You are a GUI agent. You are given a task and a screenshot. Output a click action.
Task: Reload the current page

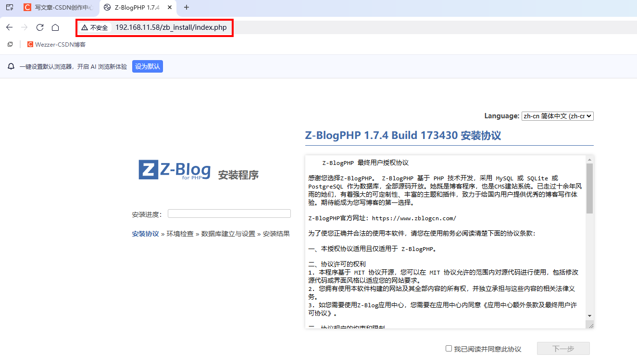[x=40, y=27]
